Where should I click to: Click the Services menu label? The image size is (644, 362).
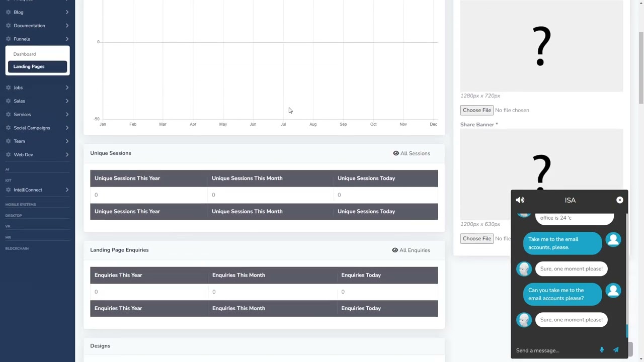[x=22, y=115]
